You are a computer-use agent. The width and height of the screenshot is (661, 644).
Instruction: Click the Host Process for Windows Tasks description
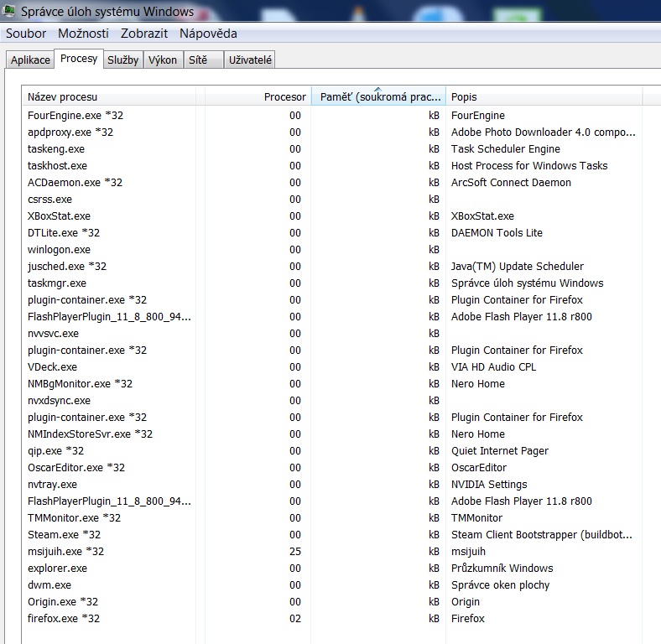click(529, 166)
